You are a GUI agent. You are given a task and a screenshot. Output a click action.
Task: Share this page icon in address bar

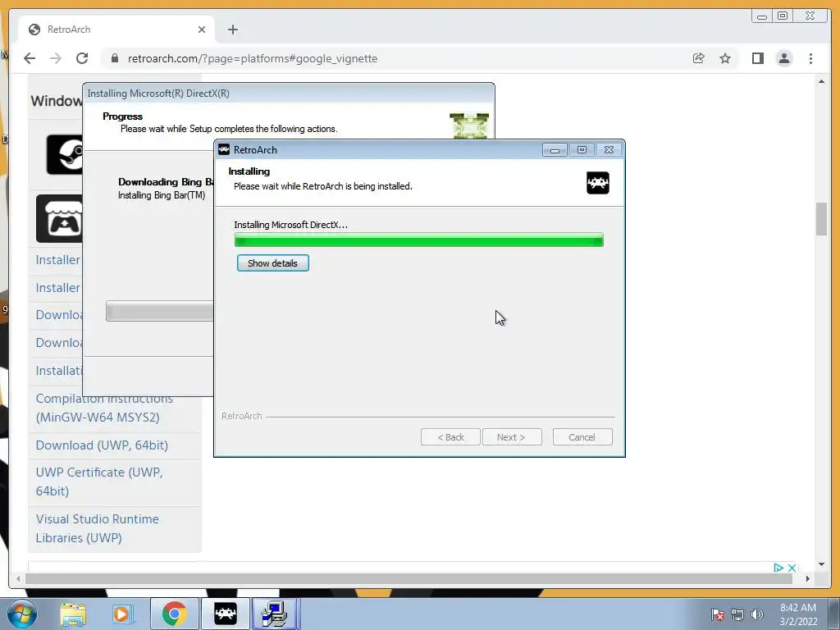[699, 58]
